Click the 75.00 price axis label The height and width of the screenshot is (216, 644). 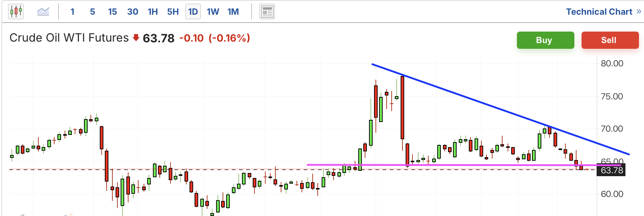click(x=612, y=97)
